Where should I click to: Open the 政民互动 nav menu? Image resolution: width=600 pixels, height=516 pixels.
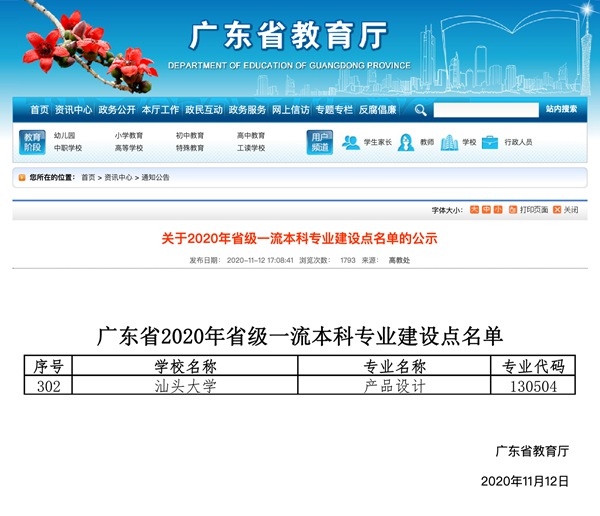[204, 110]
